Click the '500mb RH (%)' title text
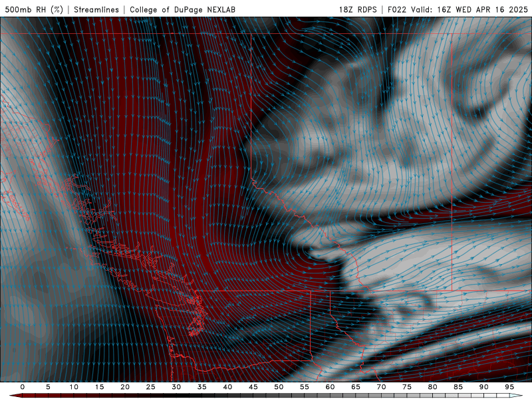This screenshot has width=532, height=399. point(34,9)
